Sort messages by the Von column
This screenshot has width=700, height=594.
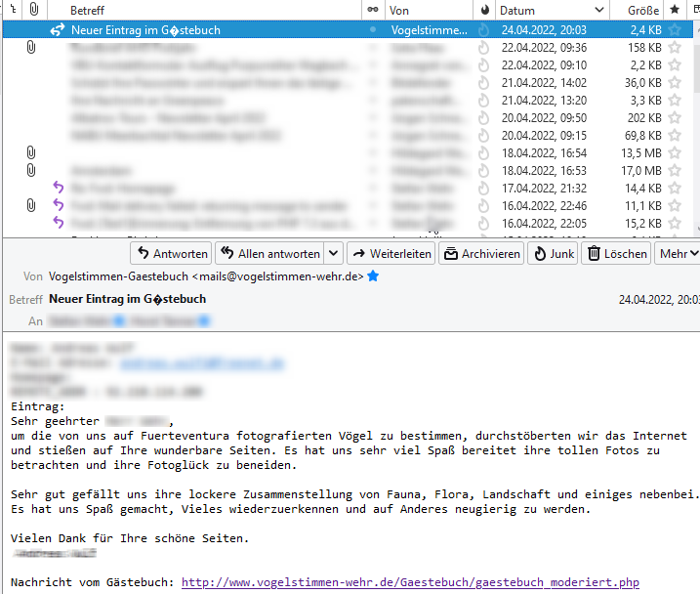point(398,10)
